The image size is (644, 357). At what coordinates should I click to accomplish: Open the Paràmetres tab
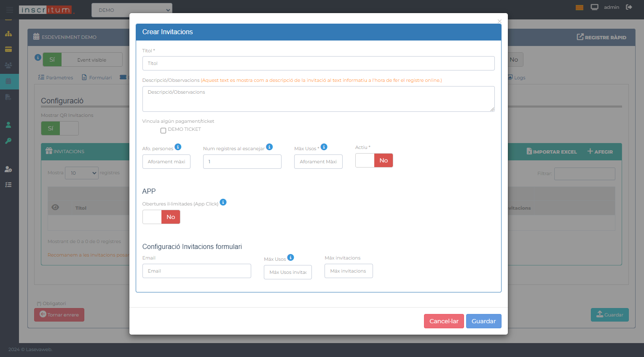point(56,78)
